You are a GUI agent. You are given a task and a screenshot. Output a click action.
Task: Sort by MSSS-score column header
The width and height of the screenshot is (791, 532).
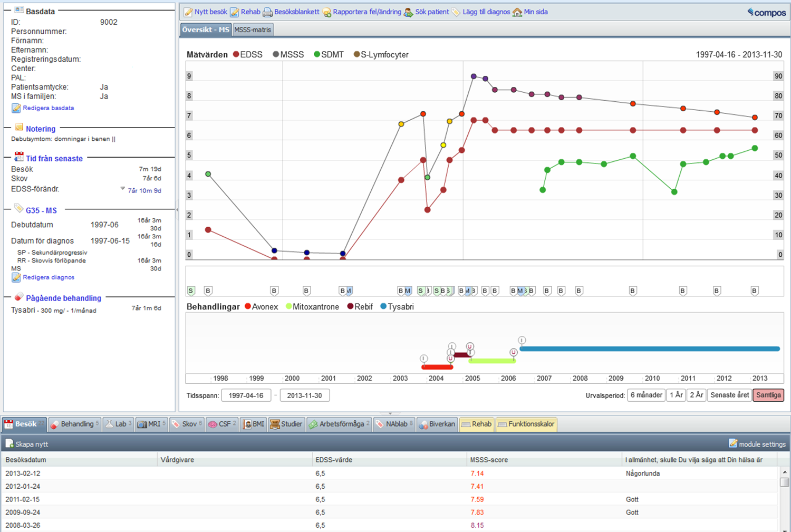tap(544, 460)
